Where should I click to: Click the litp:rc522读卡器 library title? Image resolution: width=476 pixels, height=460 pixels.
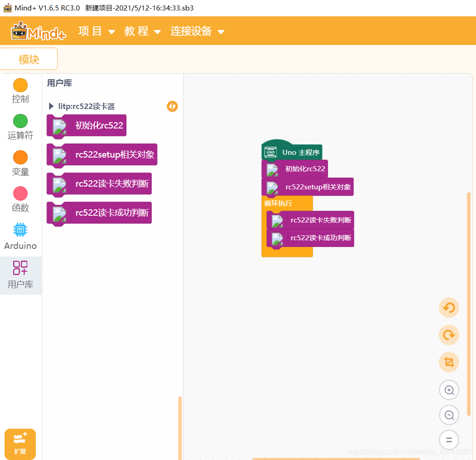pos(87,106)
